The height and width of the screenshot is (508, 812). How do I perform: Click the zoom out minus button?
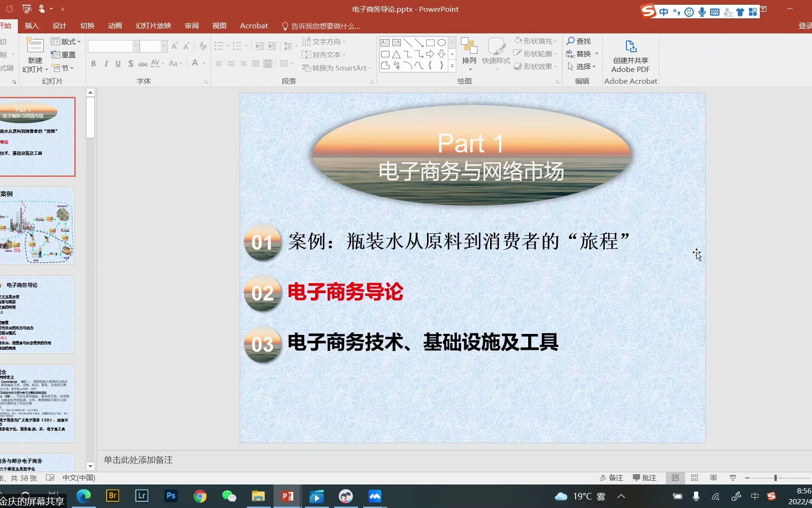[x=747, y=478]
